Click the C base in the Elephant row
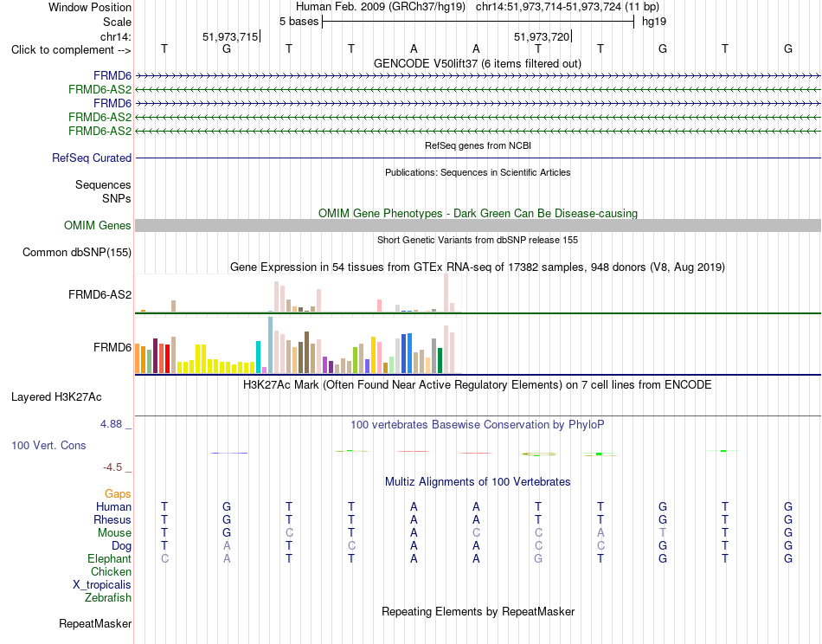This screenshot has width=822, height=644. click(164, 559)
